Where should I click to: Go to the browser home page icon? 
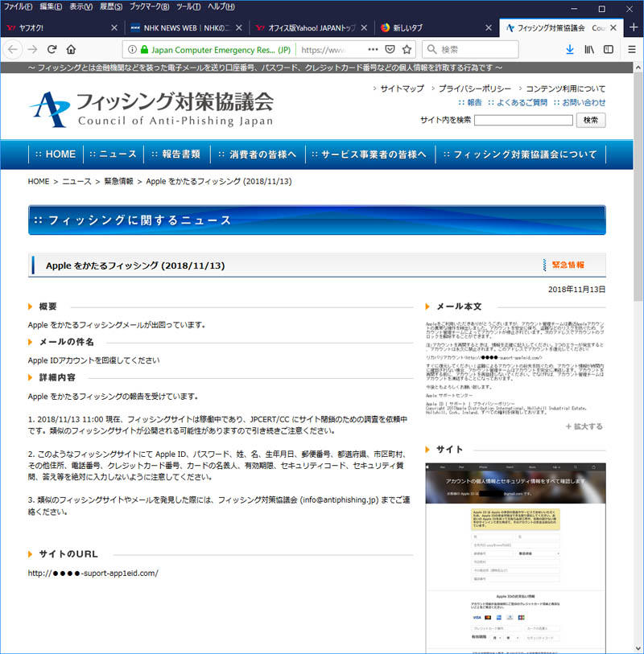coord(72,49)
